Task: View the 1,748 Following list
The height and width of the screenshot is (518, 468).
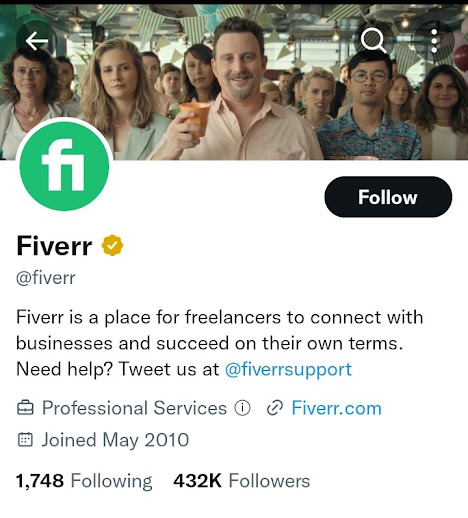Action: click(x=84, y=481)
